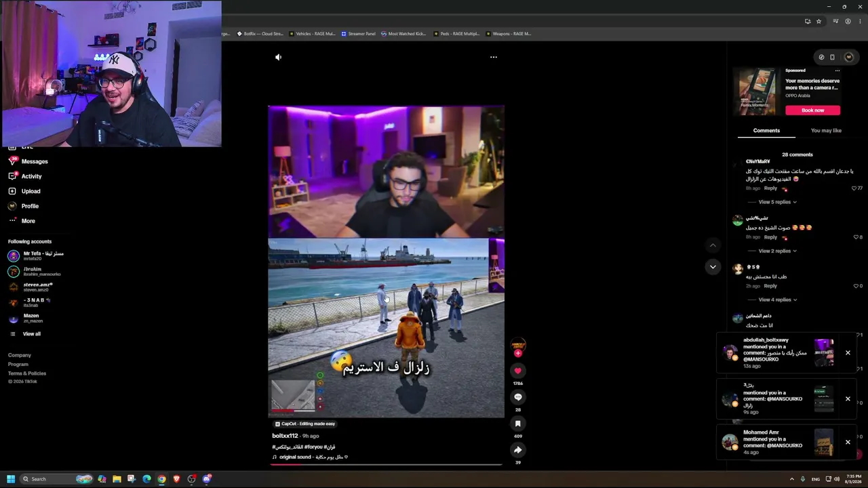Open ibrahim_mansourko's following account
The height and width of the screenshot is (488, 868).
pos(35,271)
